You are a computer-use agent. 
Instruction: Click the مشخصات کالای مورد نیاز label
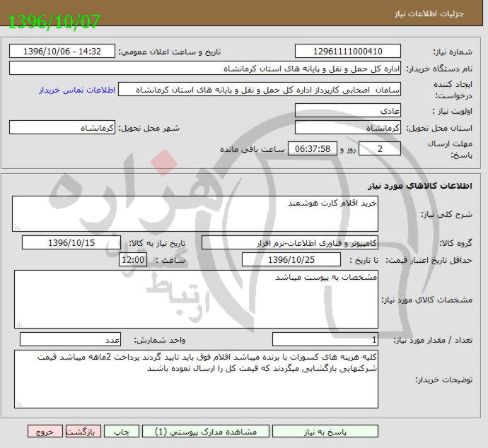pyautogui.click(x=427, y=300)
